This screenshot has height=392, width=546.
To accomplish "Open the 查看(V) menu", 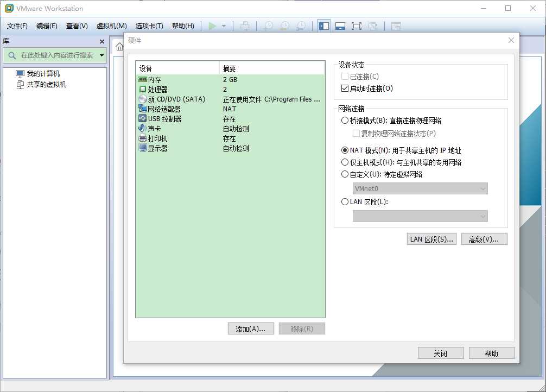I will point(77,26).
